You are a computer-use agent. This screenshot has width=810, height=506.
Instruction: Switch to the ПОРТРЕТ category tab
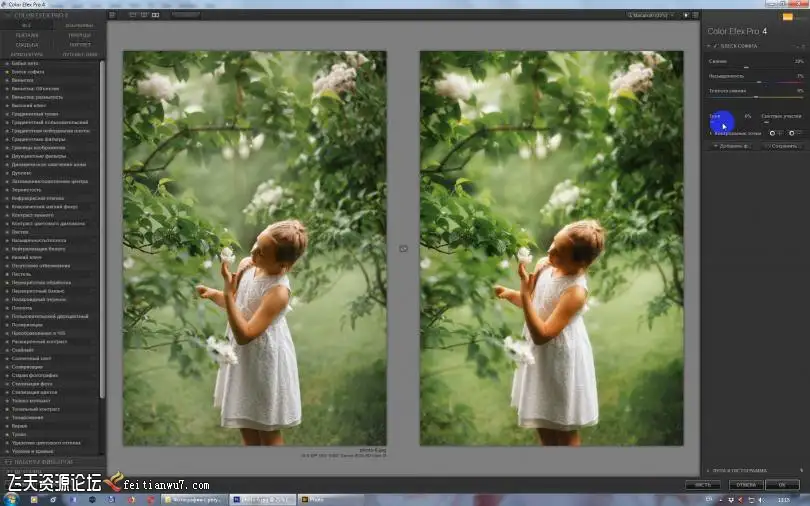(80, 45)
